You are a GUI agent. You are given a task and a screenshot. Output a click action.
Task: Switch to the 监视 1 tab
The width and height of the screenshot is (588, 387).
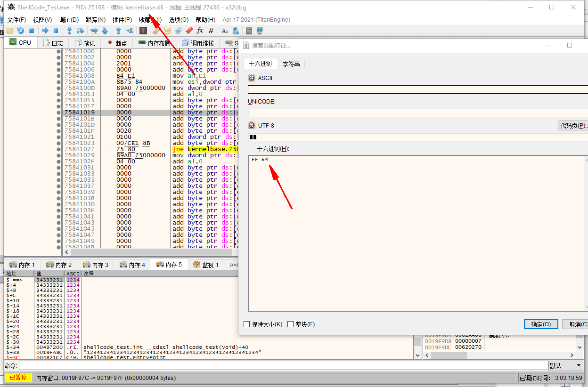206,265
